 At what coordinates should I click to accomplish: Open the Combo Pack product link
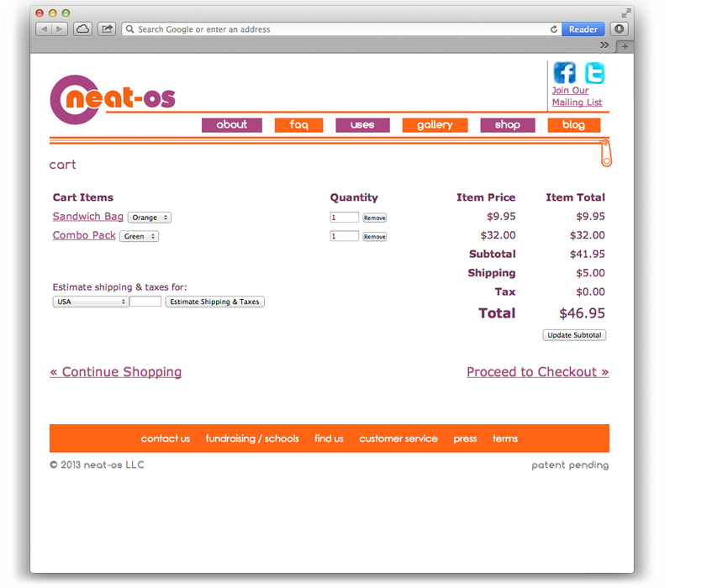[84, 236]
